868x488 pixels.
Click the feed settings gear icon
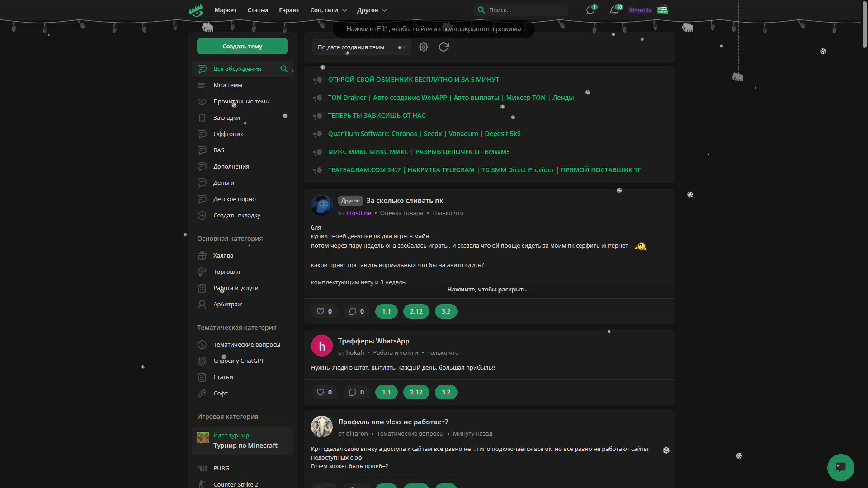[x=424, y=47]
